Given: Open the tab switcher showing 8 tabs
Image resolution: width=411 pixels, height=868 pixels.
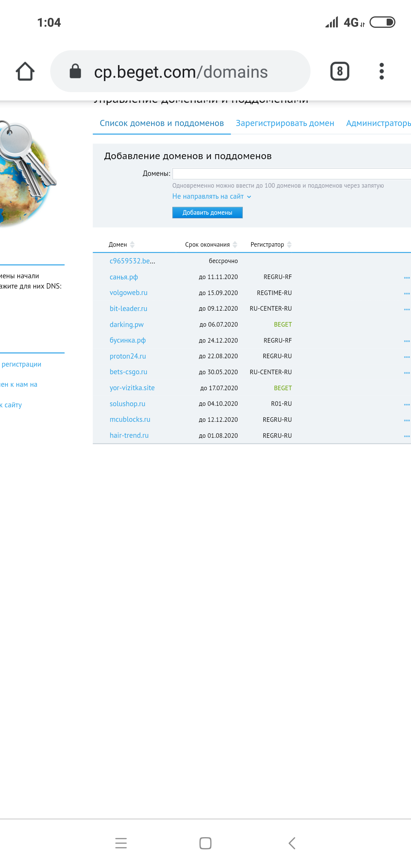Looking at the screenshot, I should pyautogui.click(x=339, y=72).
